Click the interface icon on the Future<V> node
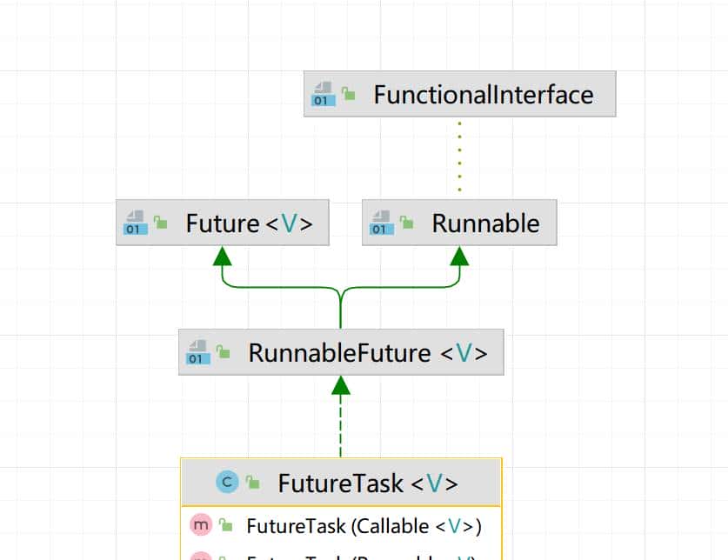This screenshot has height=560, width=728. pyautogui.click(x=136, y=223)
